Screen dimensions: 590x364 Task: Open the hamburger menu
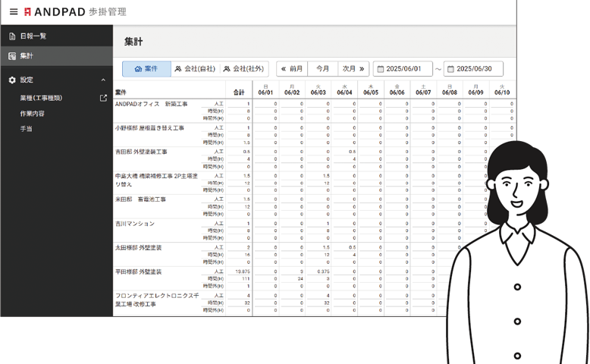tap(13, 12)
